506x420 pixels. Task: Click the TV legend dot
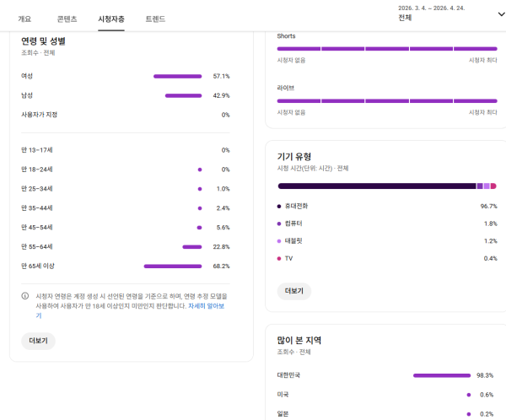point(279,258)
